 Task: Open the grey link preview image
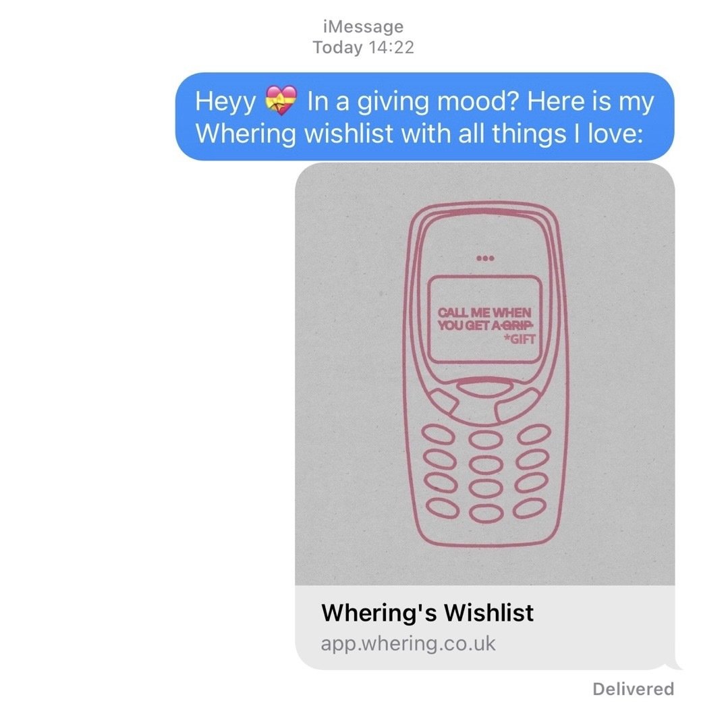coord(484,374)
